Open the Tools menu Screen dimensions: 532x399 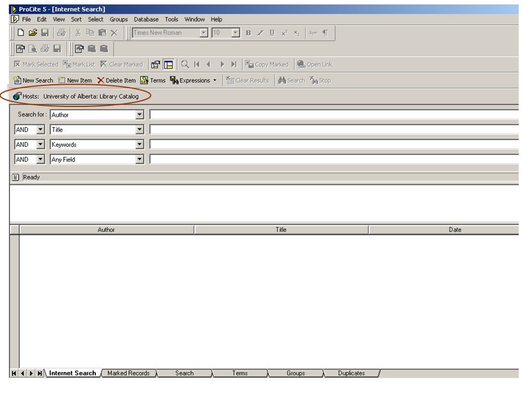tap(172, 19)
